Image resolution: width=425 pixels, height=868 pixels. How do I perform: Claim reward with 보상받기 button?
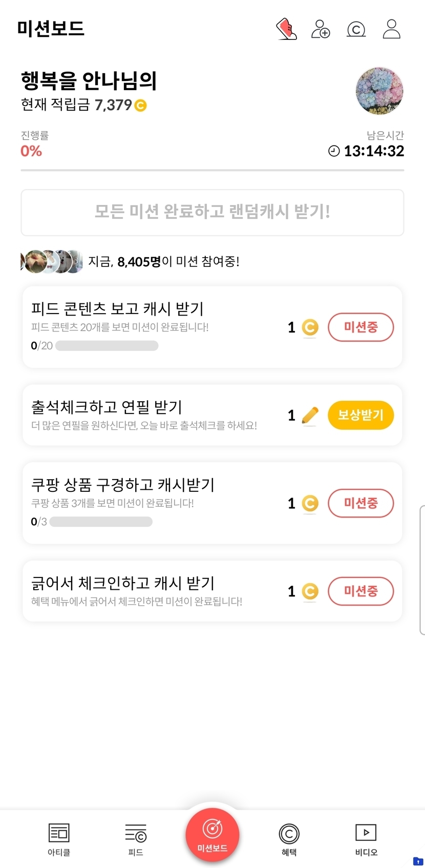361,415
